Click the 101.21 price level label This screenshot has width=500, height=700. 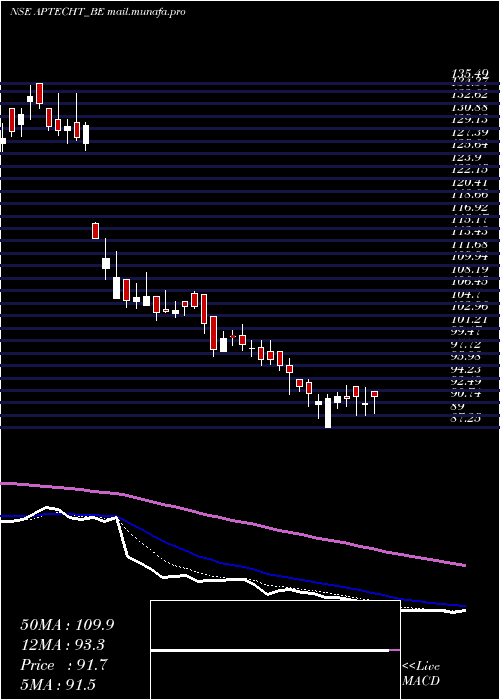(469, 320)
